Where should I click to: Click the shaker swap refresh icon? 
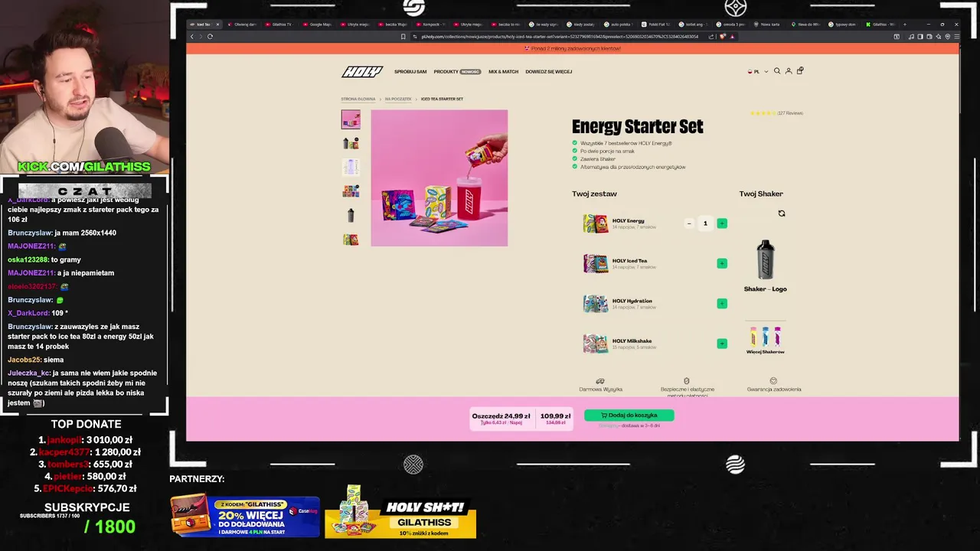782,214
